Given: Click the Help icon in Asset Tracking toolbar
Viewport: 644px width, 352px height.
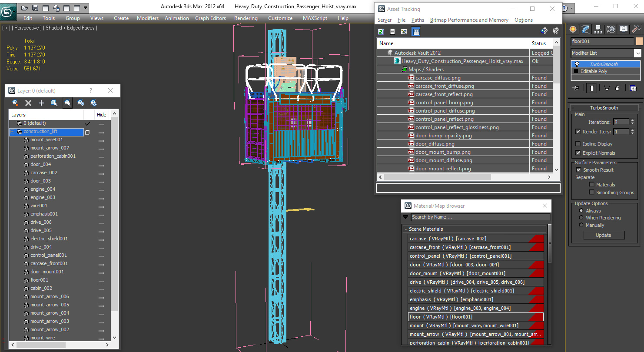Looking at the screenshot, I should pos(544,31).
